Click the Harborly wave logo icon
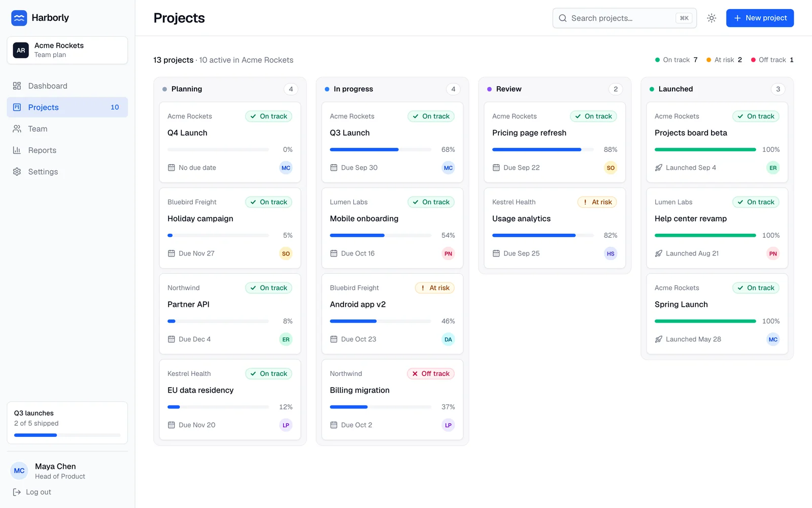812x508 pixels. [19, 18]
